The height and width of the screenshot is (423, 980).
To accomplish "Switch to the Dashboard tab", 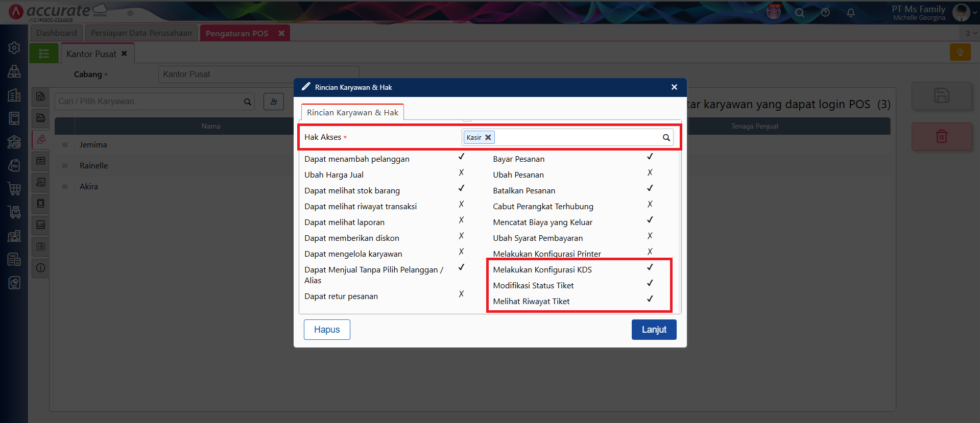I will tap(57, 33).
